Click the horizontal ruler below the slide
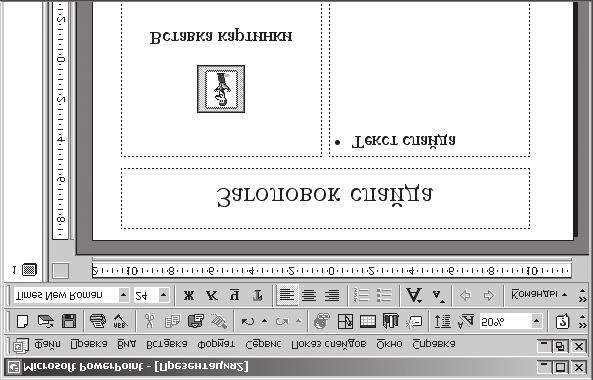Image resolution: width=593 pixels, height=380 pixels. [x=331, y=271]
